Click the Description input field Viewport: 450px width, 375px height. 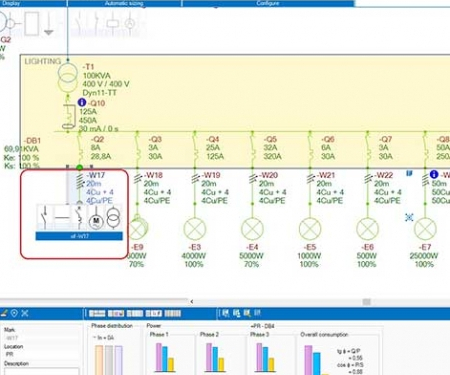[41, 371]
